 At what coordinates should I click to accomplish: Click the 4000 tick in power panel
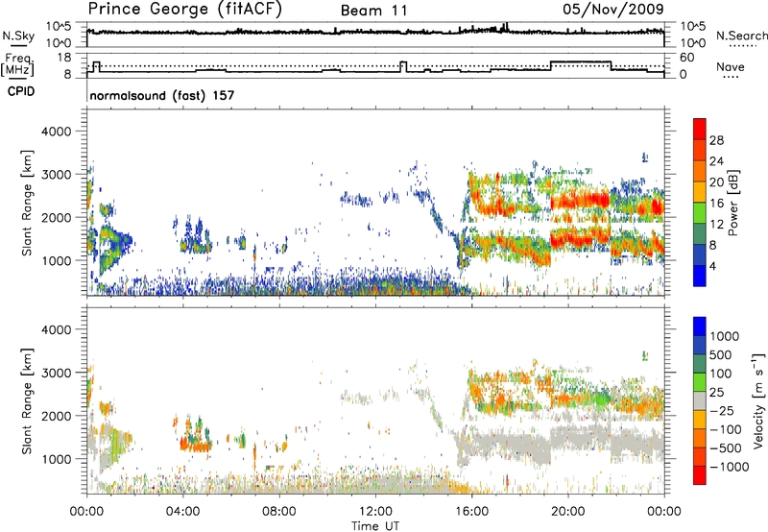pos(56,132)
